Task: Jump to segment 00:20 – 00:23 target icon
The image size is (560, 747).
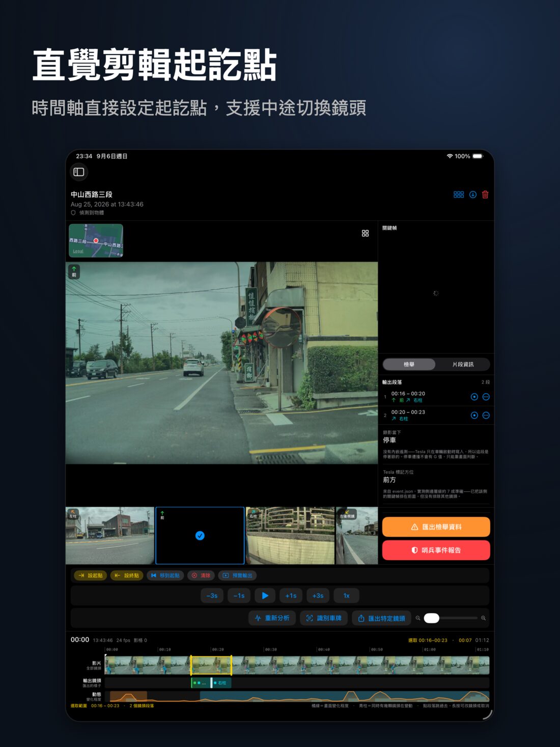Action: [474, 416]
